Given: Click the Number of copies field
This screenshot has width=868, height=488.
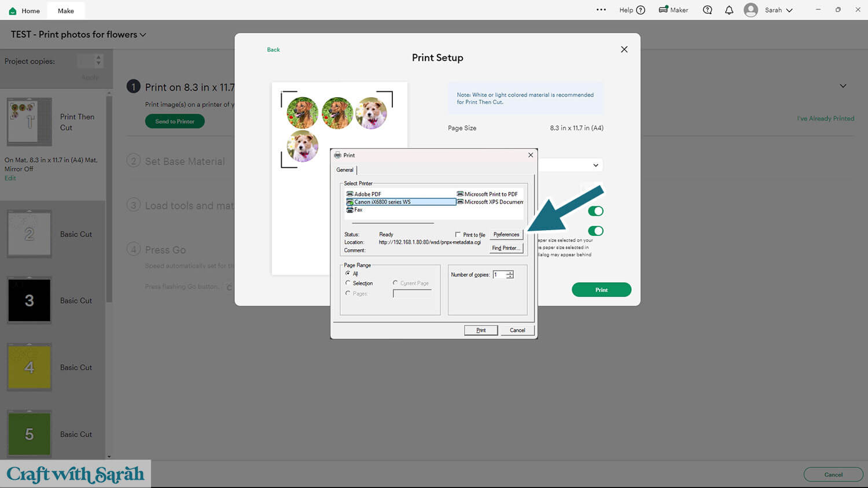Looking at the screenshot, I should [x=499, y=275].
